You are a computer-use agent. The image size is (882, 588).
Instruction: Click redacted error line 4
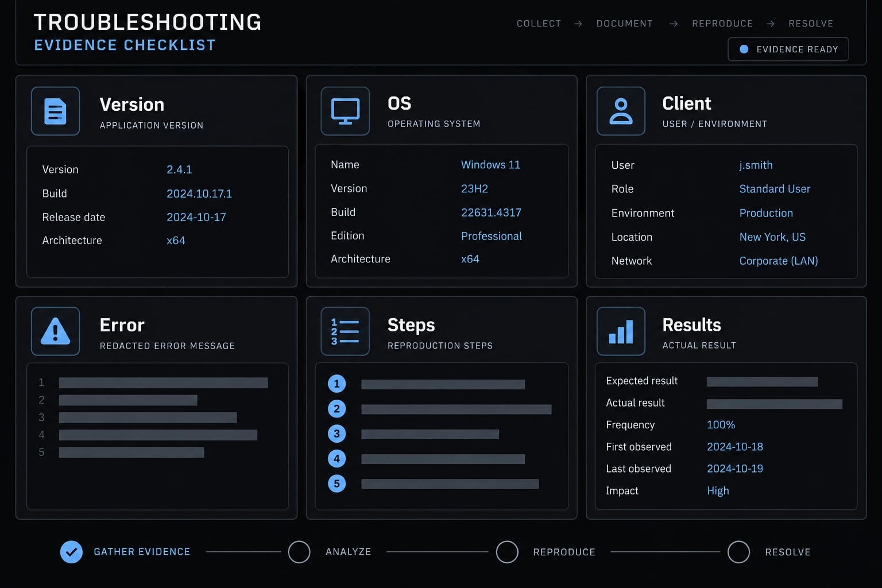[158, 435]
